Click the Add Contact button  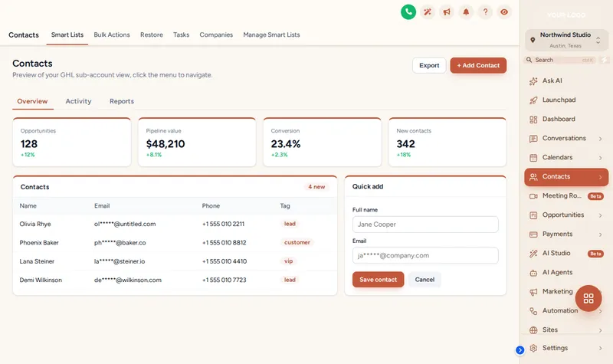(478, 65)
